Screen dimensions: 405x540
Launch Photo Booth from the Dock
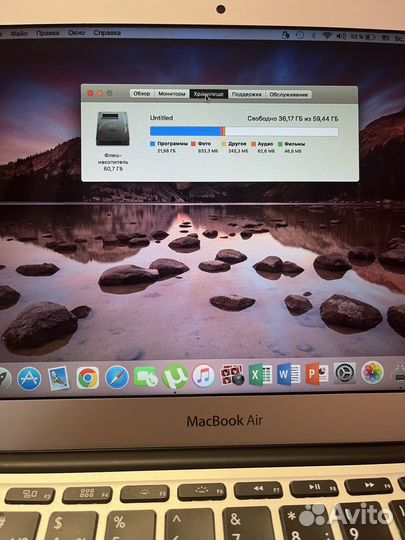click(x=232, y=375)
